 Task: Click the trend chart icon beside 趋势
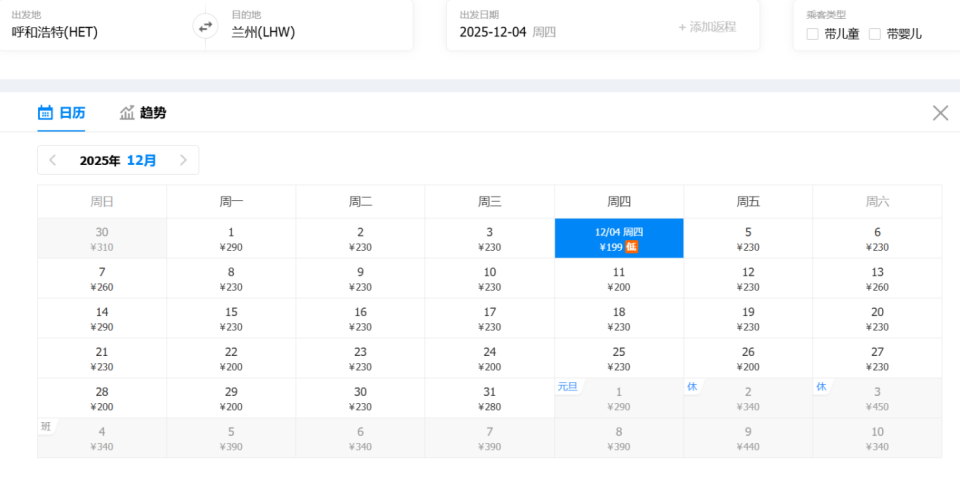tap(127, 113)
